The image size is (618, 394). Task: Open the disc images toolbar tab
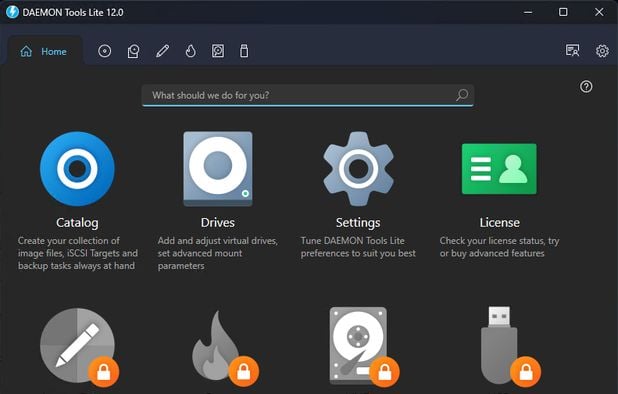click(104, 51)
